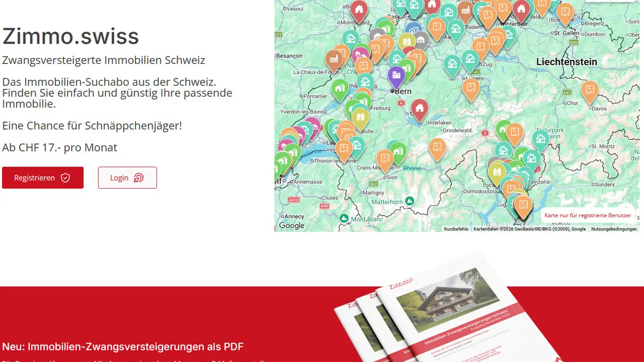Click the Zimmo.swiss heading

tap(71, 36)
